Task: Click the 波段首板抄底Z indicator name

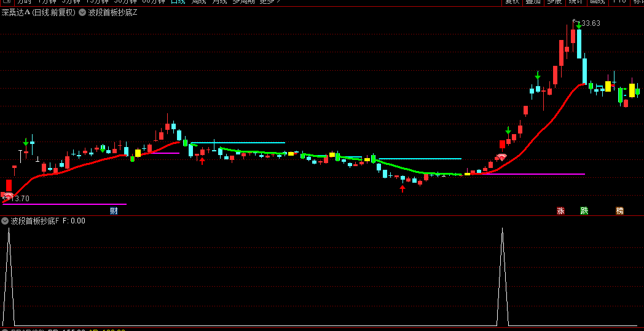Action: point(112,12)
